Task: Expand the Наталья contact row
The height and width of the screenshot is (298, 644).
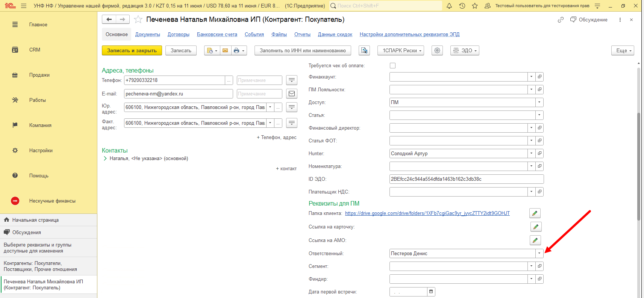Action: [105, 159]
